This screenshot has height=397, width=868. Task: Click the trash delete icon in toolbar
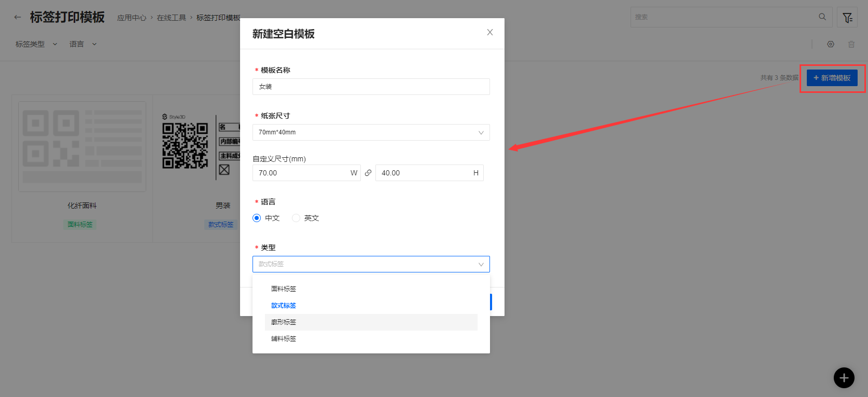(x=851, y=44)
